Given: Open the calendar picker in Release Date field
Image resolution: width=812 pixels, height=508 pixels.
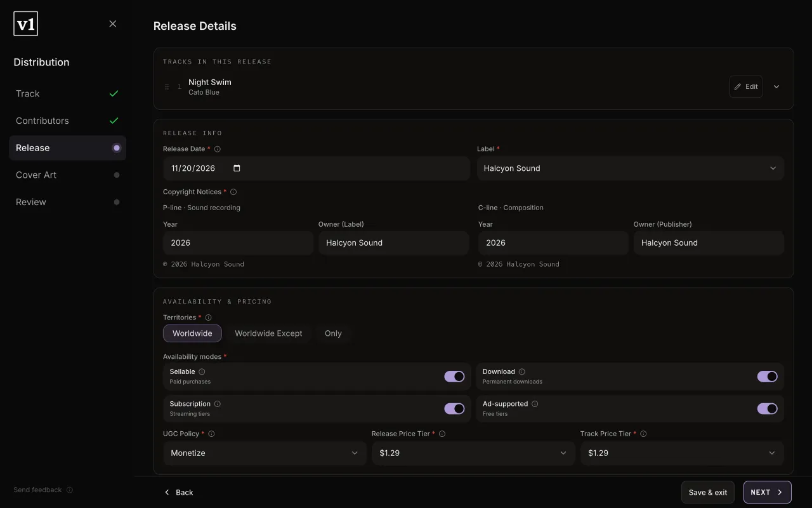Looking at the screenshot, I should (237, 168).
